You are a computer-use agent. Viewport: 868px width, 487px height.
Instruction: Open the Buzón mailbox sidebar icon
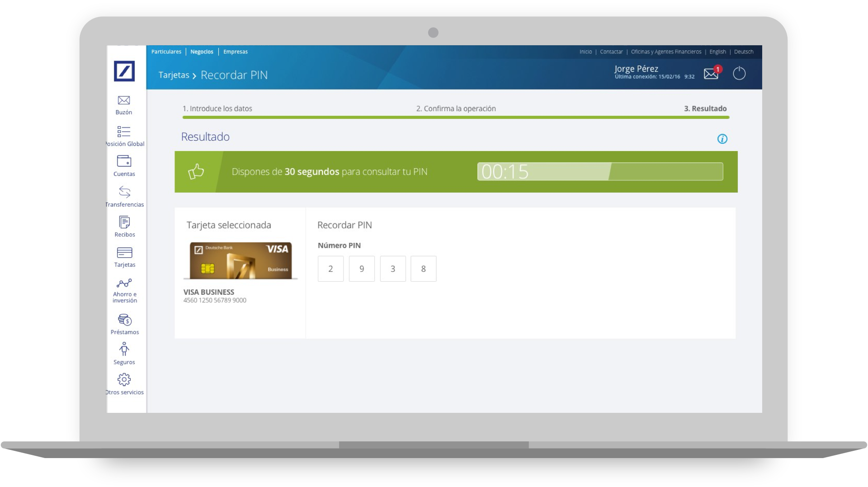click(124, 101)
